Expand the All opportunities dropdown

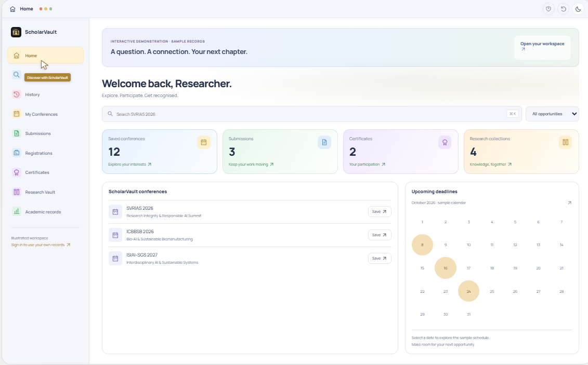pos(552,114)
